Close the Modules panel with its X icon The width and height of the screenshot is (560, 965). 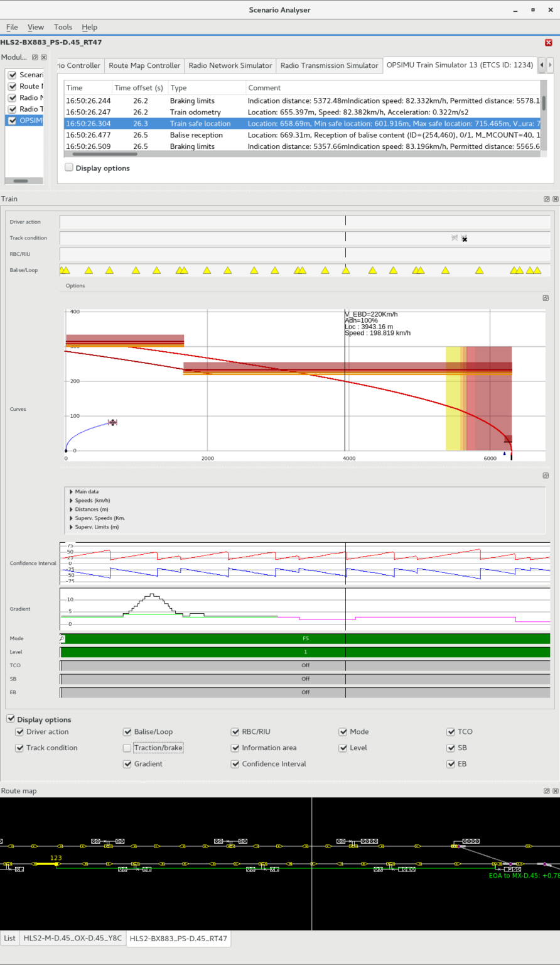43,57
